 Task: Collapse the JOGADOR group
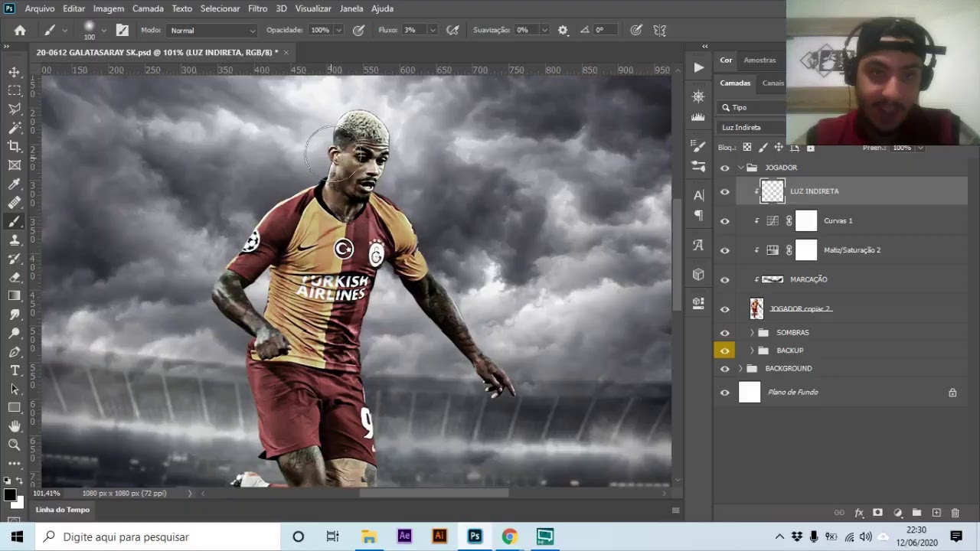pyautogui.click(x=740, y=168)
